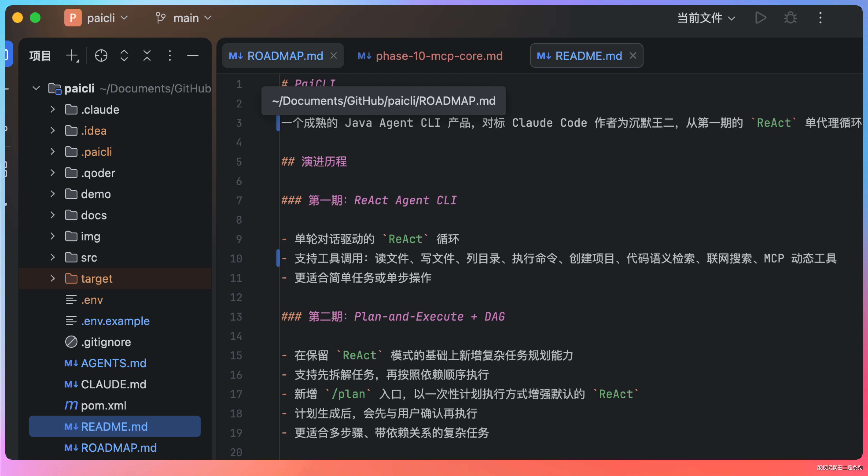Hide the project panel with minus icon
Viewport: 868px width, 476px height.
193,56
